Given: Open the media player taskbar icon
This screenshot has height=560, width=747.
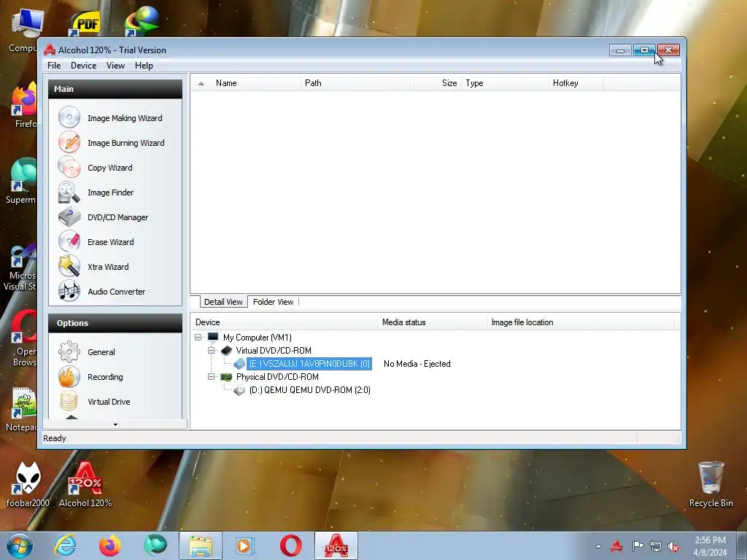Looking at the screenshot, I should pyautogui.click(x=245, y=545).
